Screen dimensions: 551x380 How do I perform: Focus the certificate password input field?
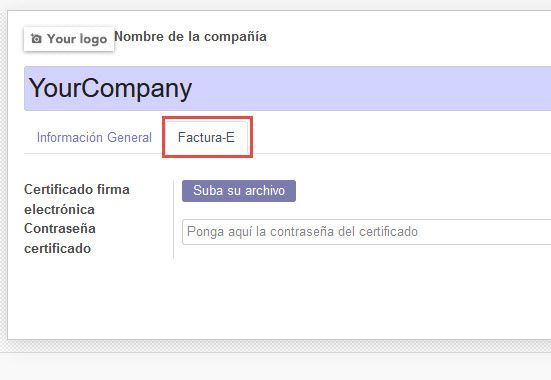pyautogui.click(x=367, y=232)
